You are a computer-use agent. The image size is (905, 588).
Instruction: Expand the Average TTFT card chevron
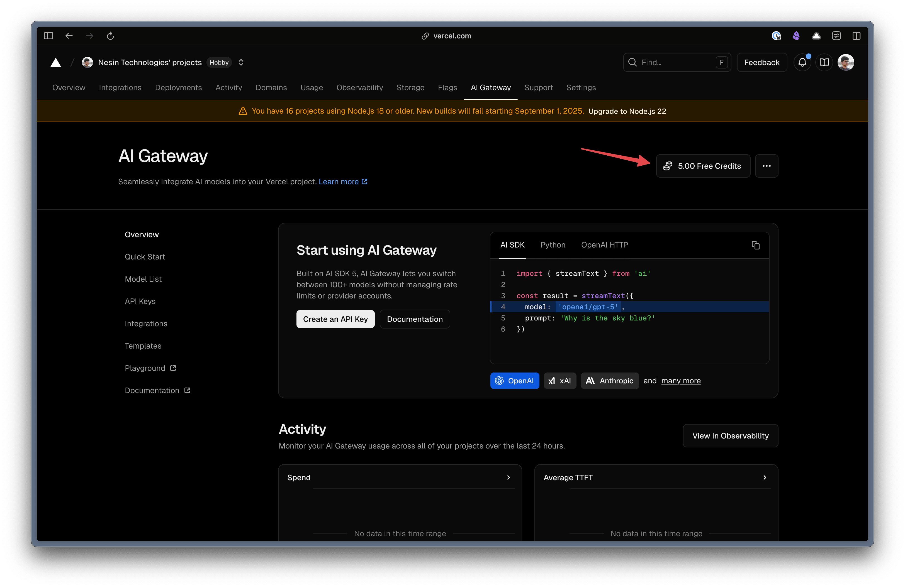coord(765,477)
